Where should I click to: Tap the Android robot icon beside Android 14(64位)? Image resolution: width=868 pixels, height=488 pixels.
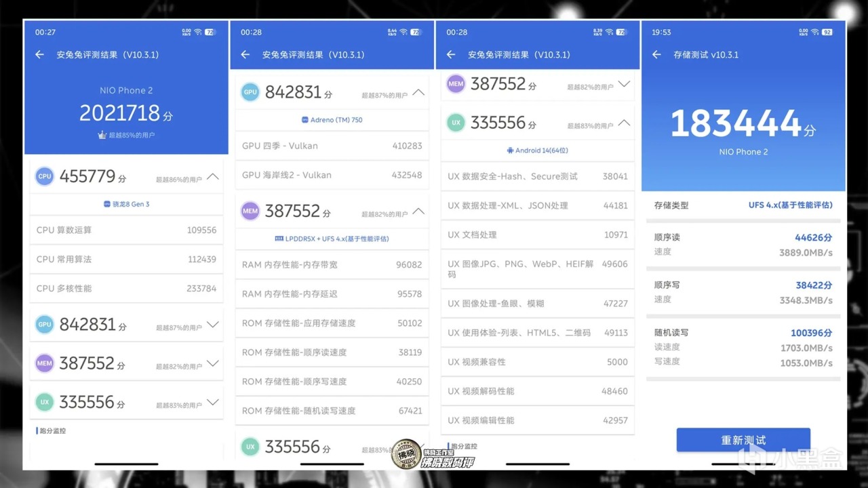[510, 150]
